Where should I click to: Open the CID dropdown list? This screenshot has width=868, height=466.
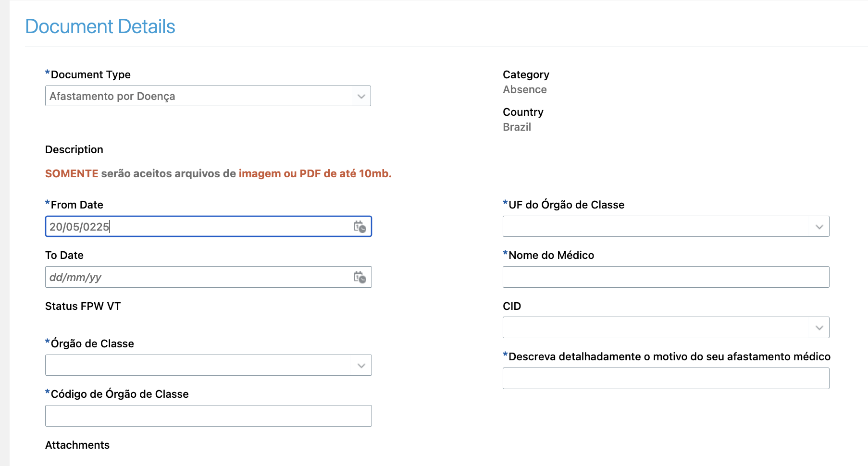click(819, 328)
